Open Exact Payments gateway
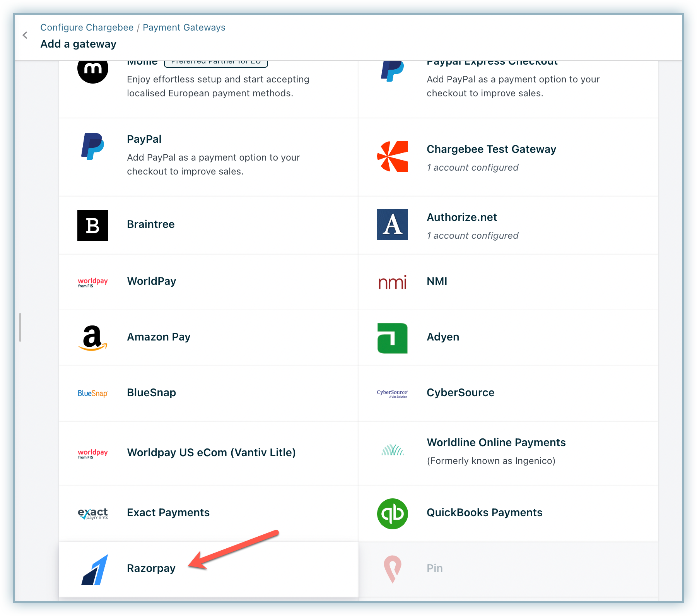The image size is (697, 616). point(168,513)
